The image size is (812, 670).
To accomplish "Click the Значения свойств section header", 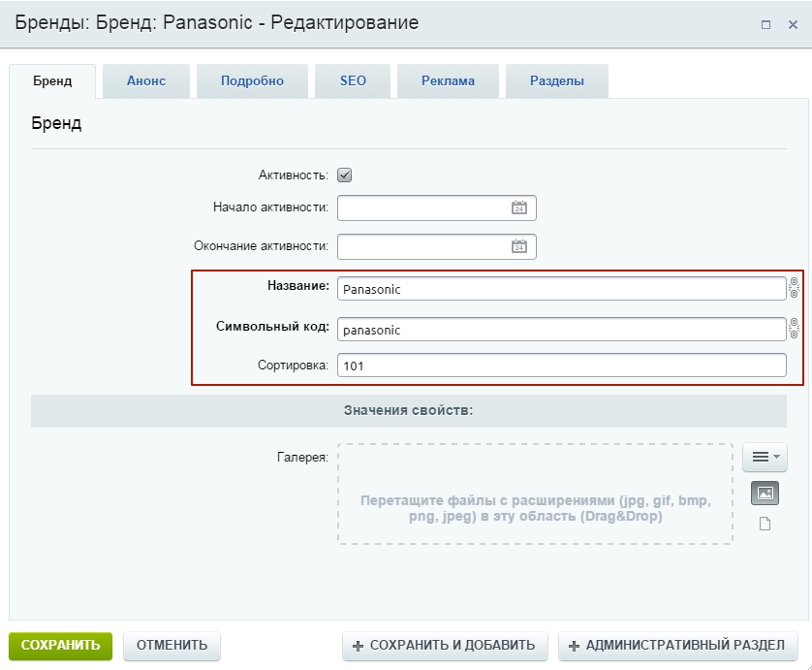I will 409,410.
